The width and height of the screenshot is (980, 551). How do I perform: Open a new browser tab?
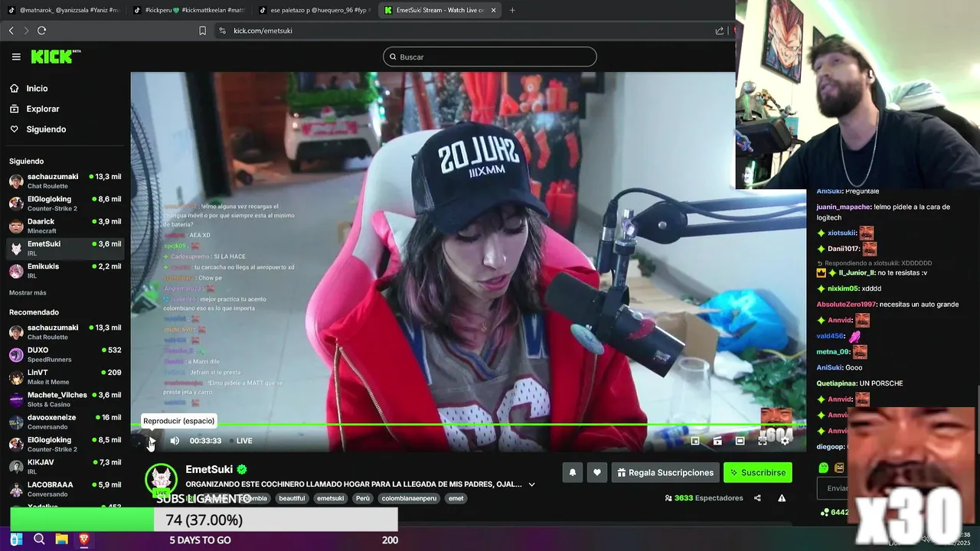[512, 10]
